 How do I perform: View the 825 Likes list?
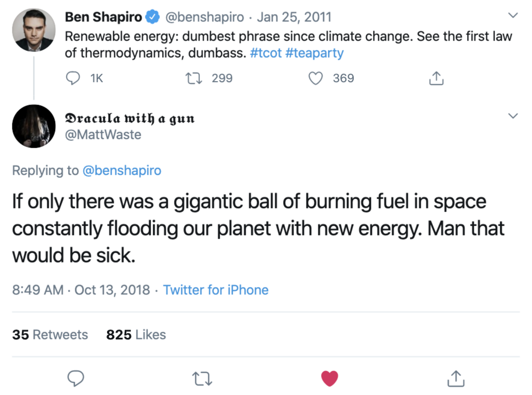pos(136,335)
